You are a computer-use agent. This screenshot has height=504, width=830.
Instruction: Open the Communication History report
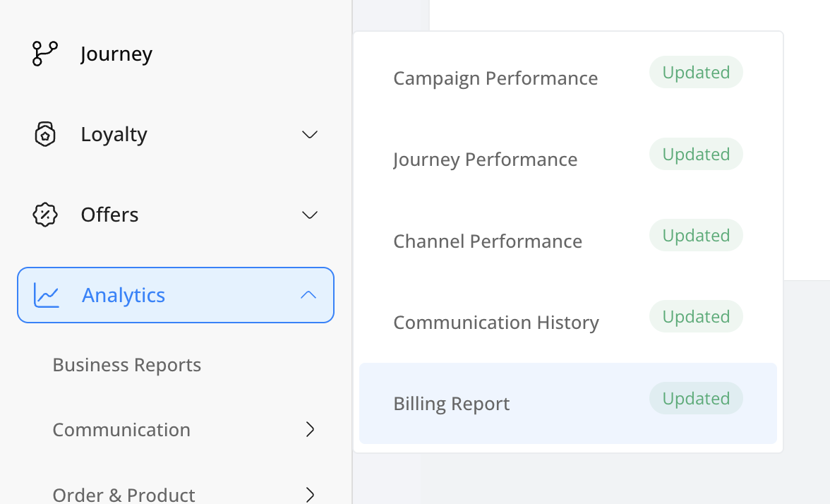[568, 323]
